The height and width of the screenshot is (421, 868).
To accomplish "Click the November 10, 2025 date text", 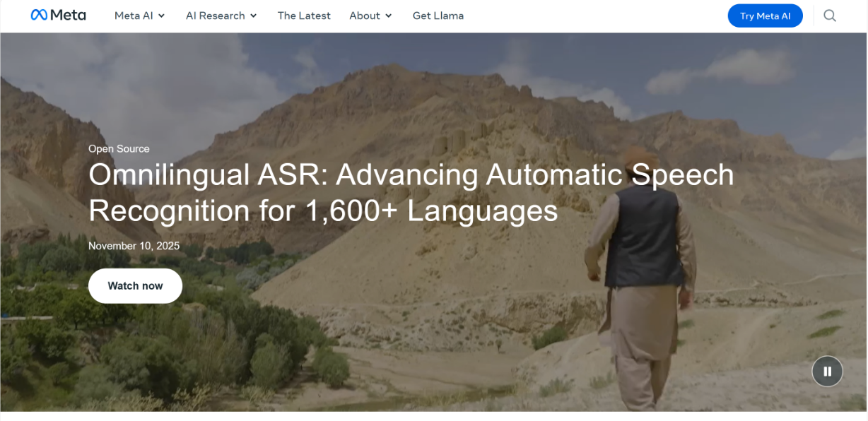I will pos(134,246).
